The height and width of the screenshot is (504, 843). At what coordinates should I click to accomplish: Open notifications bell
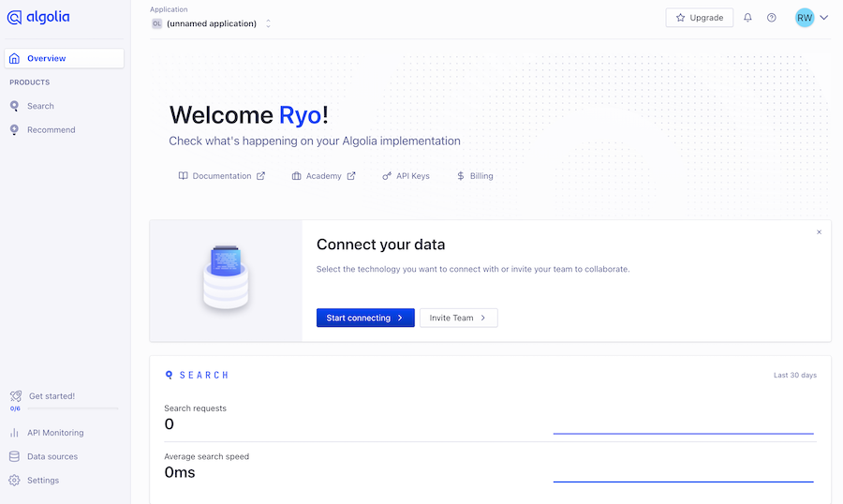(x=747, y=18)
